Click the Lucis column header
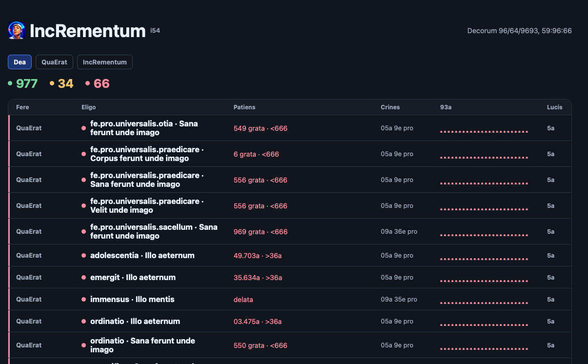The image size is (588, 364). (x=555, y=107)
